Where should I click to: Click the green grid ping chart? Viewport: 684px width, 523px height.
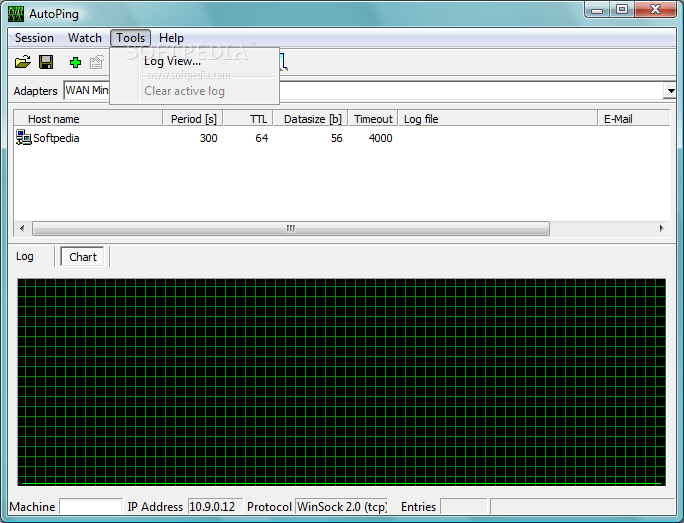[342, 382]
